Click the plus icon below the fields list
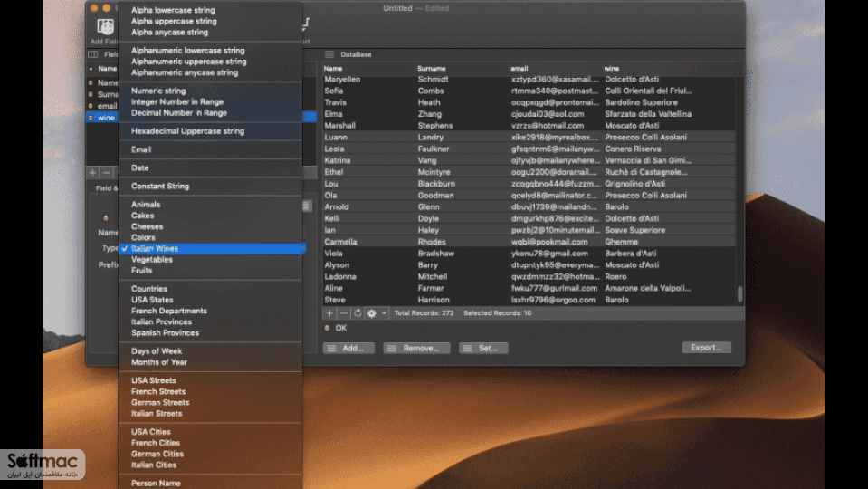This screenshot has height=489, width=868. click(92, 173)
